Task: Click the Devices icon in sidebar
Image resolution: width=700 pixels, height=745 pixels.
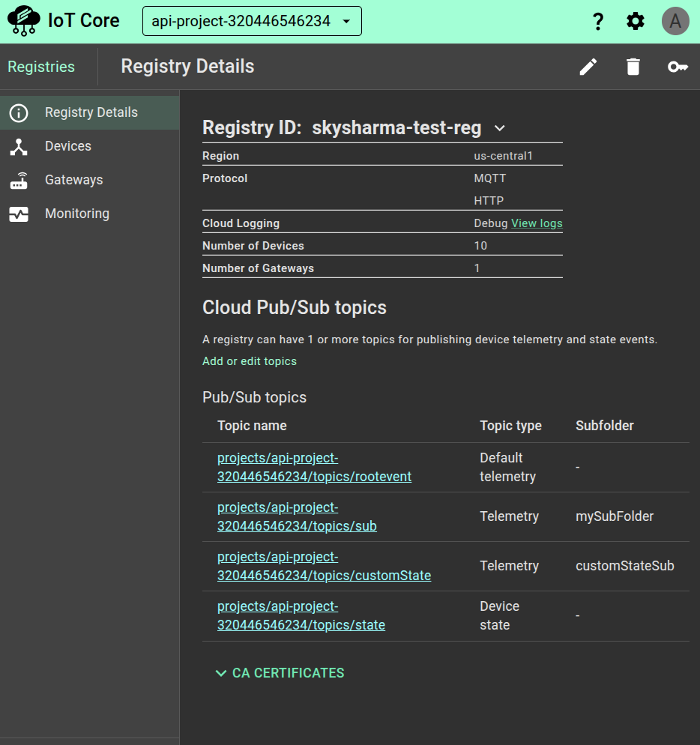Action: coord(19,147)
